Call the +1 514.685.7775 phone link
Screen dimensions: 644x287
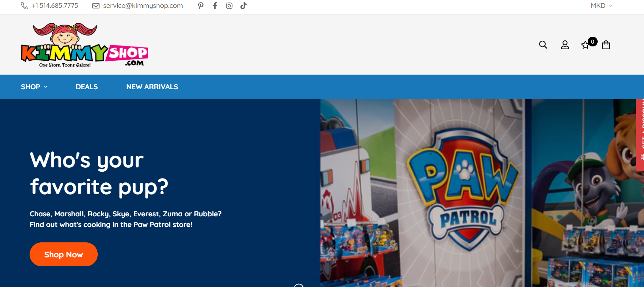point(55,6)
